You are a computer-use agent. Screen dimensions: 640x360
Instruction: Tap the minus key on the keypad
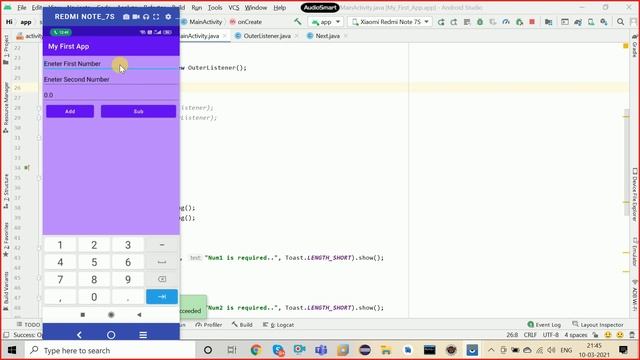(x=162, y=245)
